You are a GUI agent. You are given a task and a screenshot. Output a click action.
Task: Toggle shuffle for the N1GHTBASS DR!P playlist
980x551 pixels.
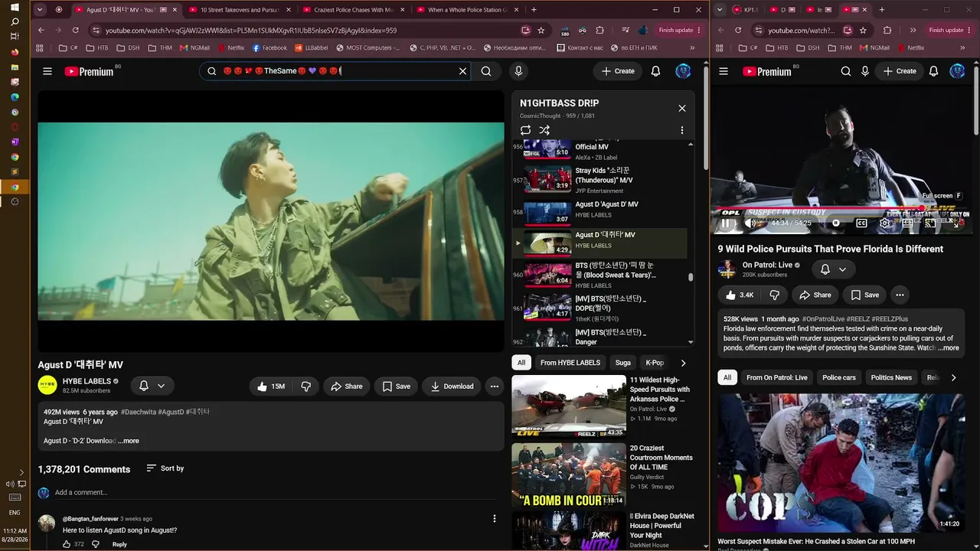(x=544, y=130)
